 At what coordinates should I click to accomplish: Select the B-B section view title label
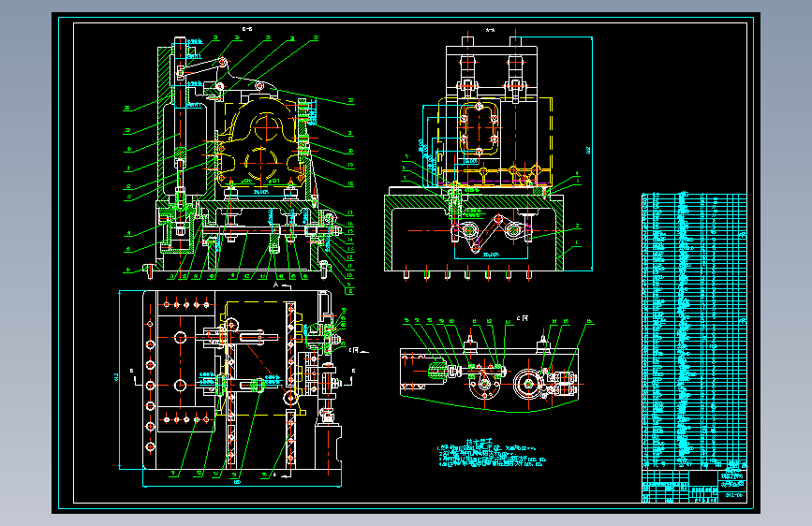point(247,29)
